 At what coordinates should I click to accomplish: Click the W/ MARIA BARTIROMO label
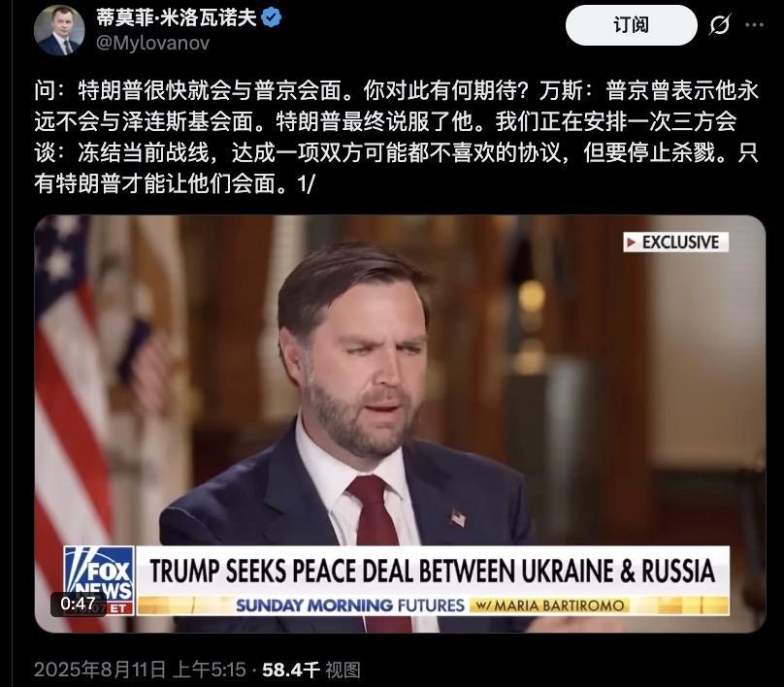(x=549, y=605)
